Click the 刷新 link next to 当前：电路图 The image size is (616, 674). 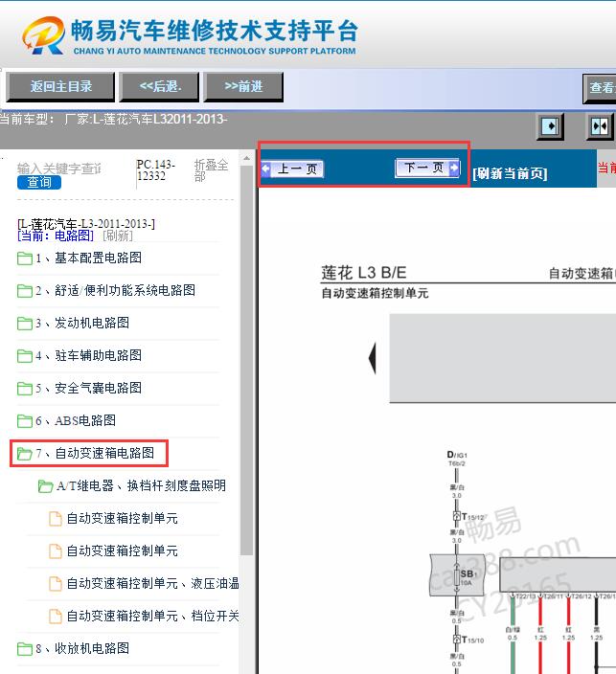coord(118,236)
